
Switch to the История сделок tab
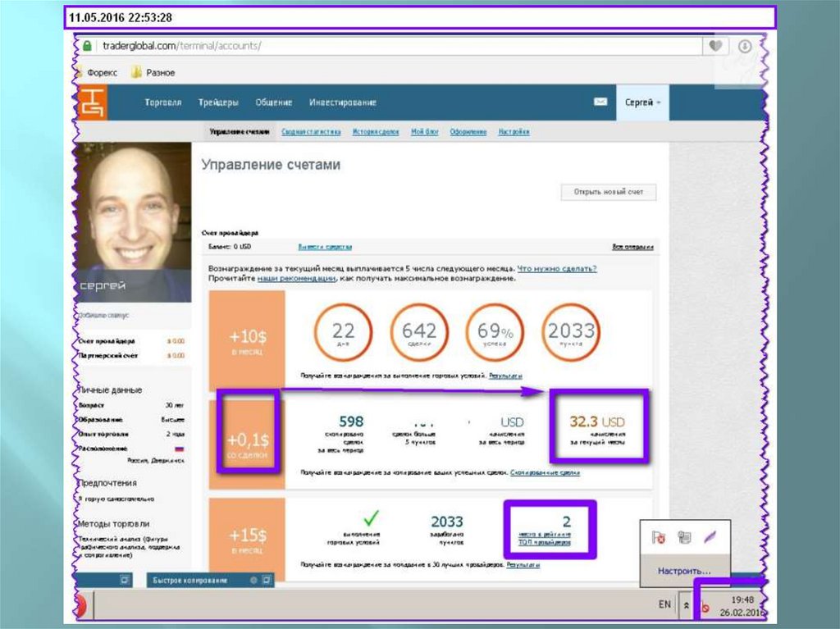[376, 131]
